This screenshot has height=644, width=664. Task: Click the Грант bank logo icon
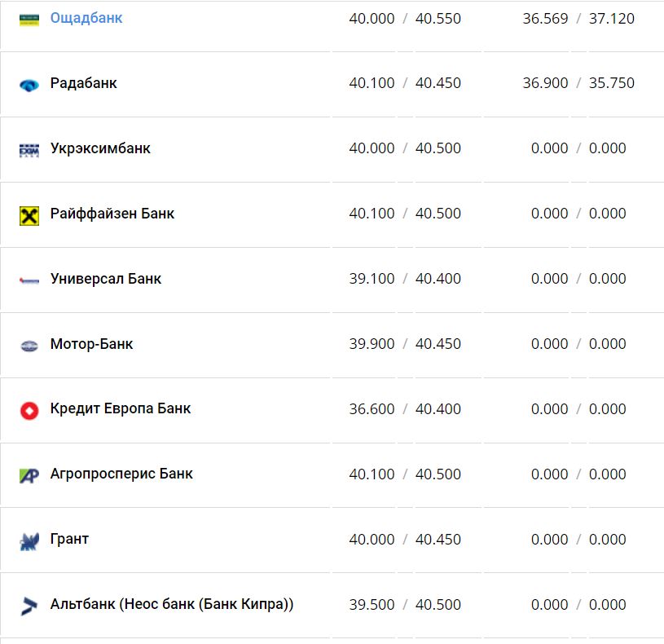pyautogui.click(x=29, y=541)
